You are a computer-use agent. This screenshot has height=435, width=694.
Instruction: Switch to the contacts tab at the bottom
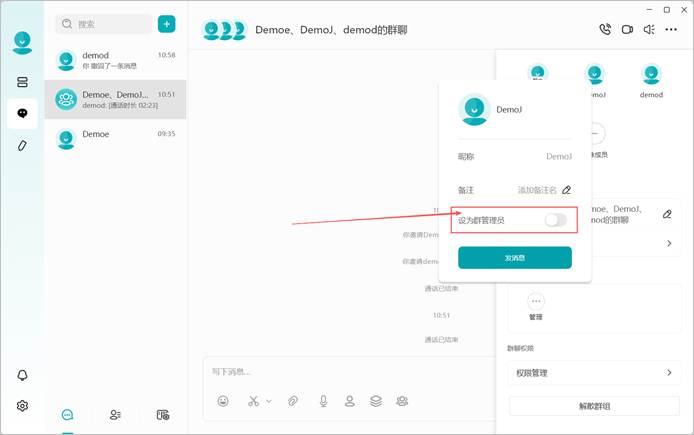(115, 415)
